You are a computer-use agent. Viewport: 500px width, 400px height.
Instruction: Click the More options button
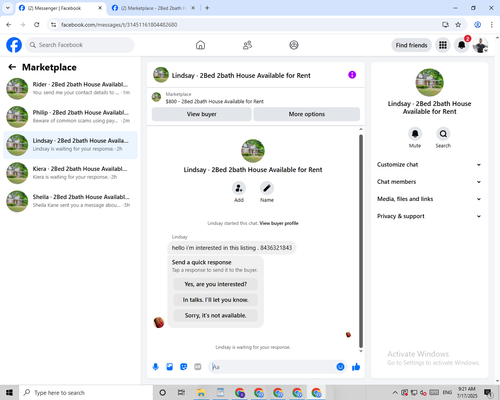pyautogui.click(x=307, y=114)
